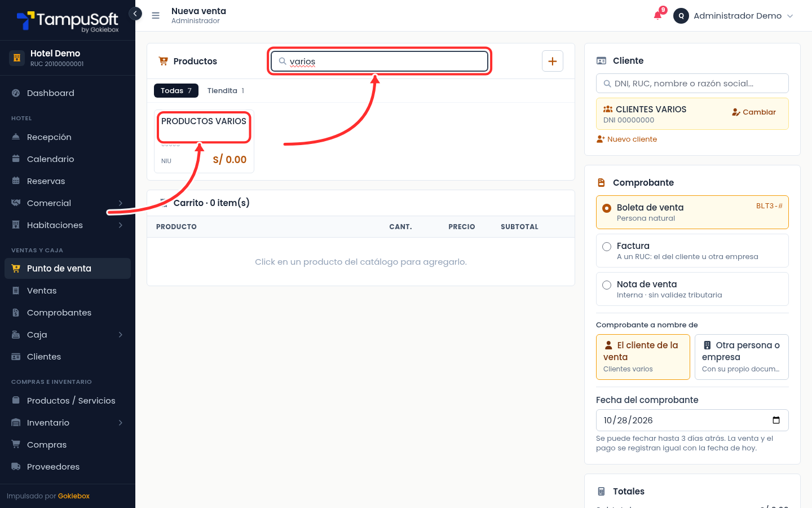Click the Comprobantes sidebar icon
This screenshot has height=508, width=812.
click(x=16, y=313)
